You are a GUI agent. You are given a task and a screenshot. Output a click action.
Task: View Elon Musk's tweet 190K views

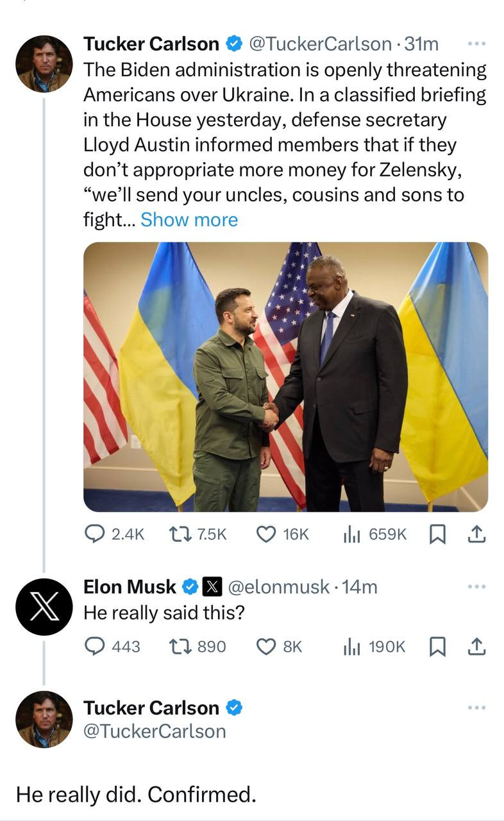coord(375,647)
